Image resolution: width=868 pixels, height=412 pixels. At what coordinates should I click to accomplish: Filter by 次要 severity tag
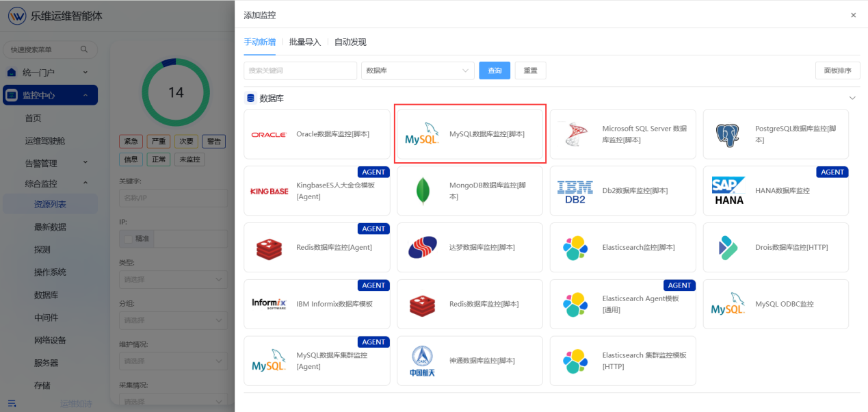point(186,142)
